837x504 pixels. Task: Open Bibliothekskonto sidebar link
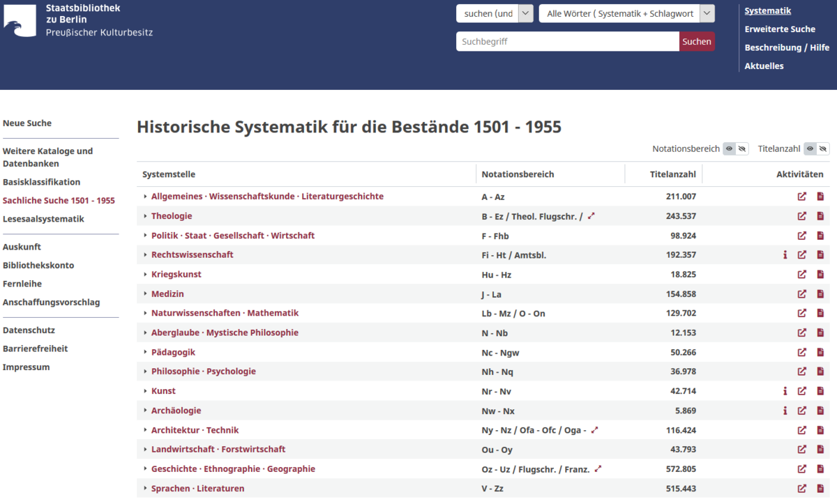coord(38,266)
